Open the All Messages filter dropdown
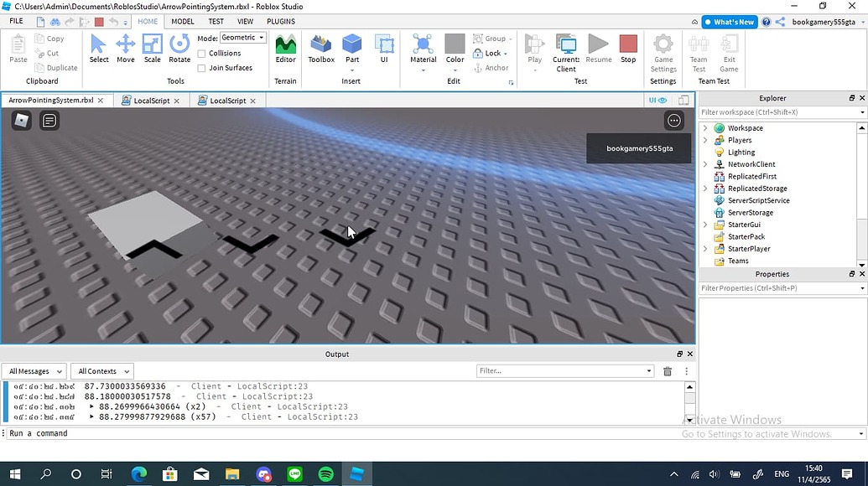The height and width of the screenshot is (486, 868). point(34,370)
